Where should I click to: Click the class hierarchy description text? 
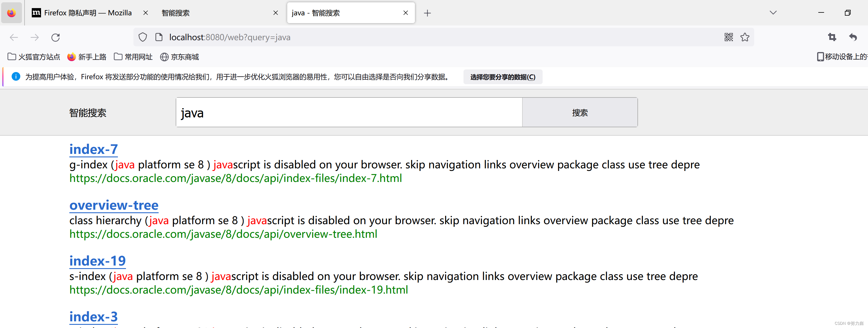tap(401, 220)
